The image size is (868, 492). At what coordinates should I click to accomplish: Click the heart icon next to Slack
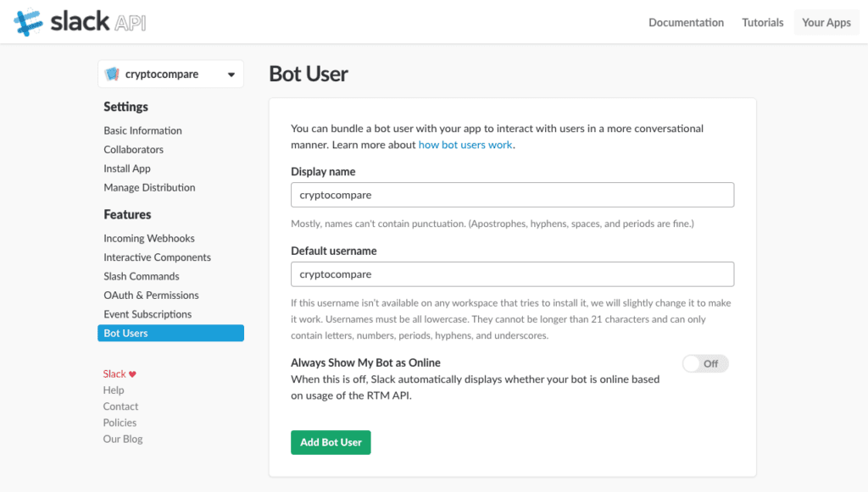(134, 373)
